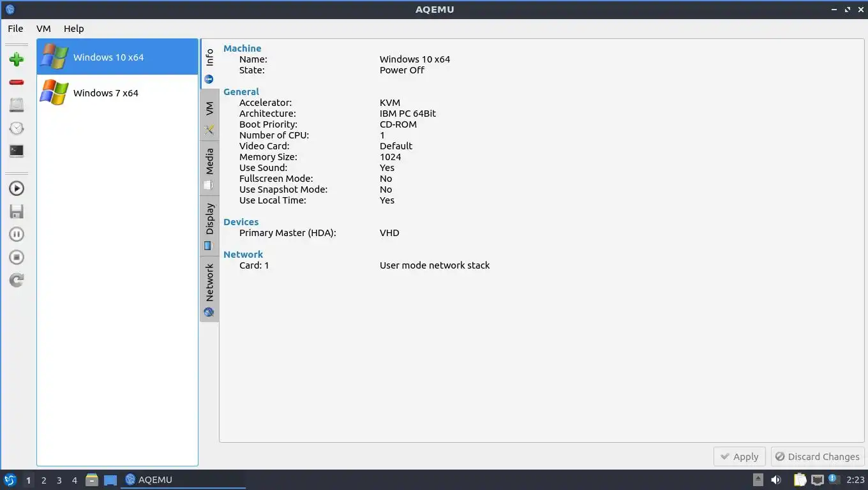Click the taskbar clock showing 2:23
The width and height of the screenshot is (868, 490).
(x=855, y=480)
